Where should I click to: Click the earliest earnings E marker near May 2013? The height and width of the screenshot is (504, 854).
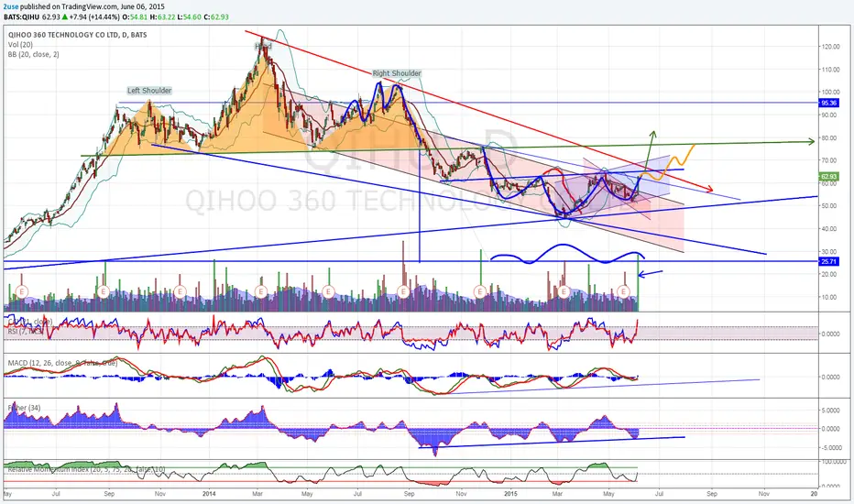click(22, 291)
